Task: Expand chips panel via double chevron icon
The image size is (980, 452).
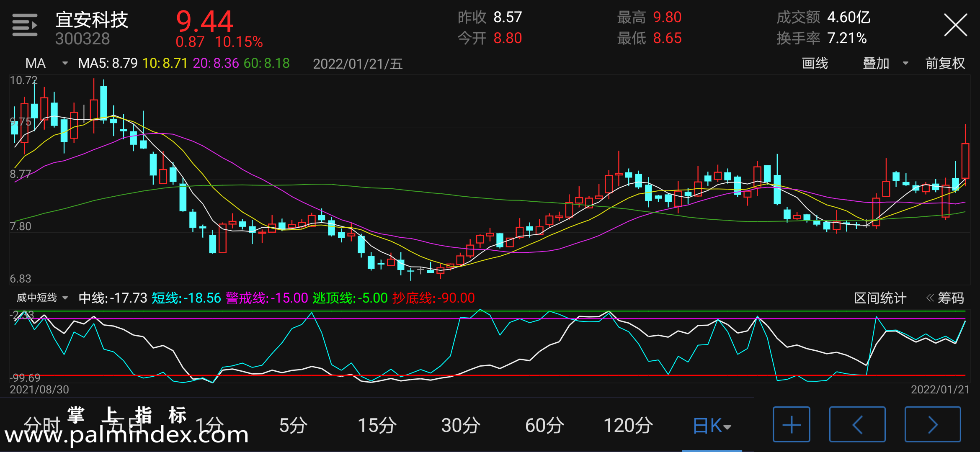Action: 930,298
